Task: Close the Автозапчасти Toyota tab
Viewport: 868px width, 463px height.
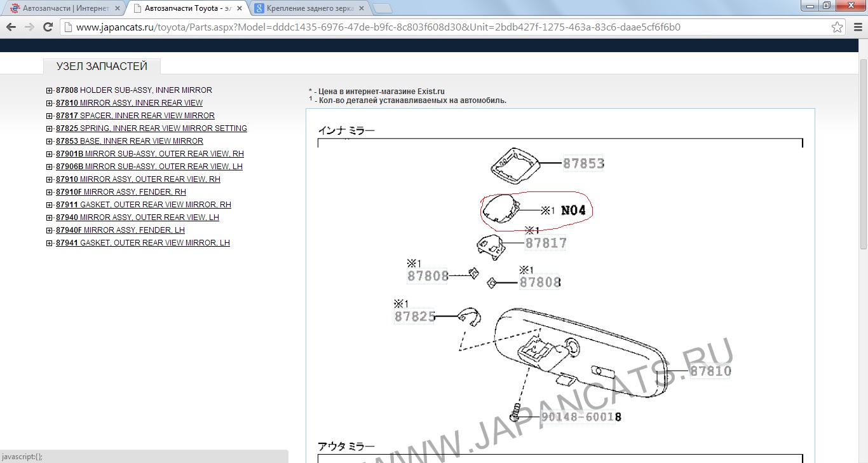Action: (239, 9)
